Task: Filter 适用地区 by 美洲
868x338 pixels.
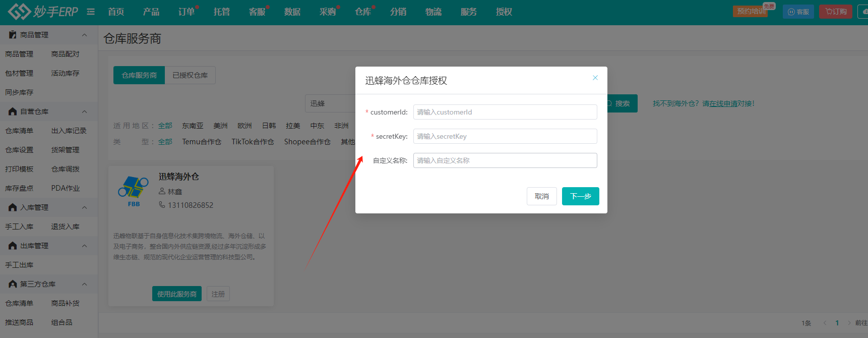Action: pos(220,126)
